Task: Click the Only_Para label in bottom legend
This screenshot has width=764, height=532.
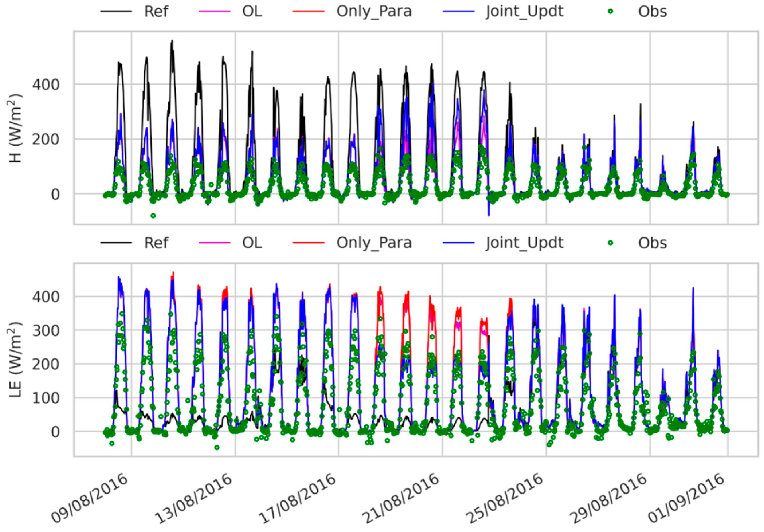Action: point(374,243)
